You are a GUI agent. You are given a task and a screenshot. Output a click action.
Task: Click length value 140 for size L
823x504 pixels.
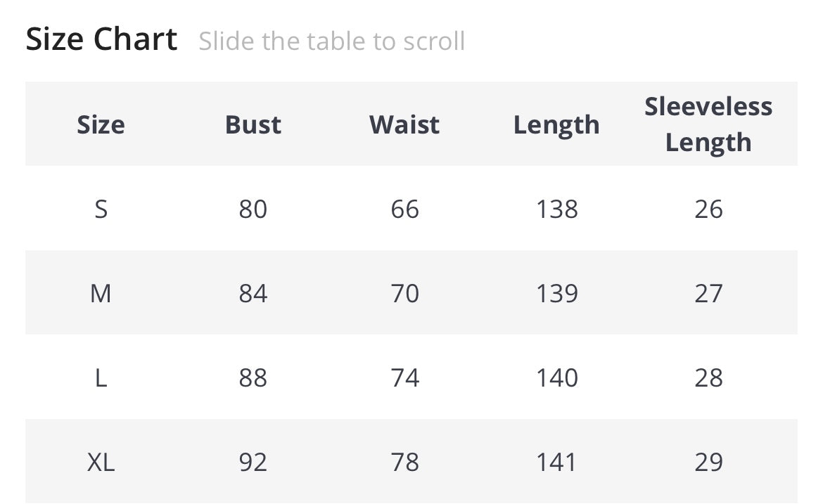coord(556,377)
